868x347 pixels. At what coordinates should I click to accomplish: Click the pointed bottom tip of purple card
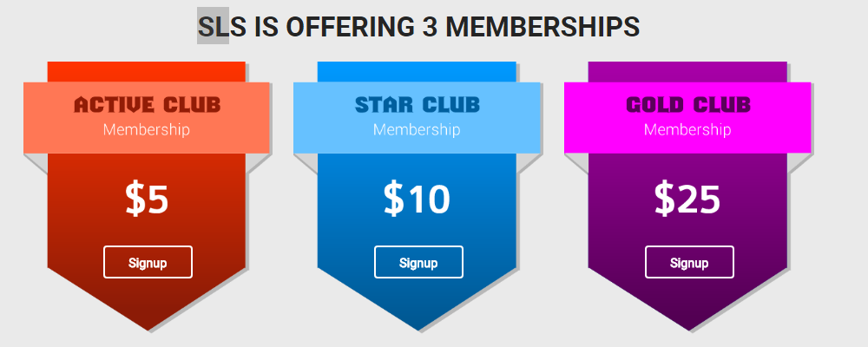click(x=689, y=324)
